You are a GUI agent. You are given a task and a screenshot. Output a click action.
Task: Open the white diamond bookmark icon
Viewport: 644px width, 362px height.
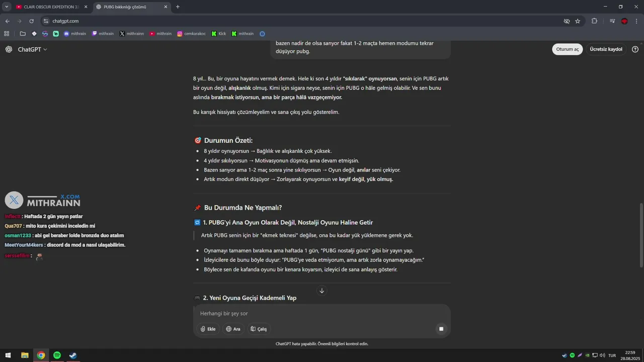click(x=34, y=34)
